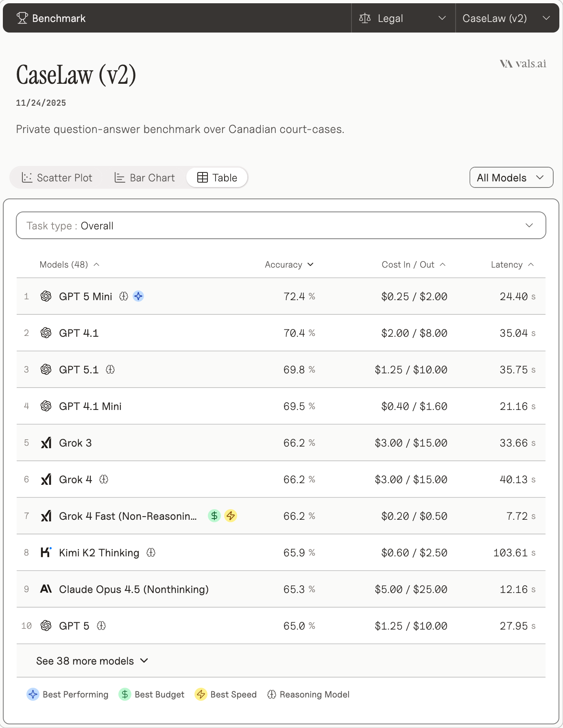This screenshot has width=563, height=728.
Task: Click the Kimi logo in the Kimi K2 Thinking row
Action: pyautogui.click(x=46, y=553)
